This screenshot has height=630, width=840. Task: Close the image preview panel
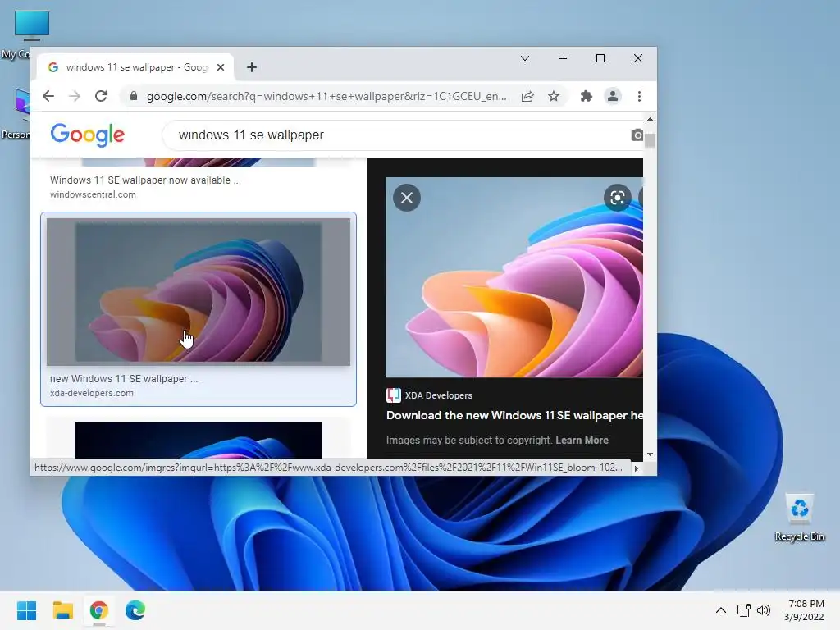tap(407, 198)
